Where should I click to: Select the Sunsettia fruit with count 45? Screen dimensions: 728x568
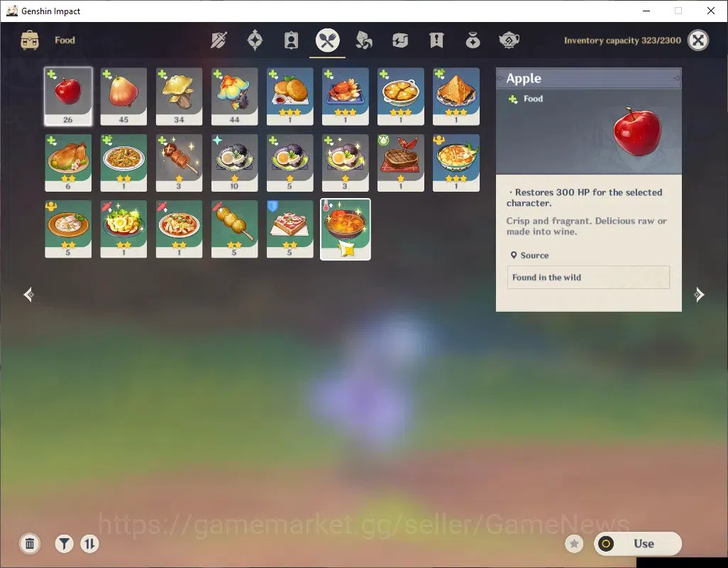pos(123,97)
